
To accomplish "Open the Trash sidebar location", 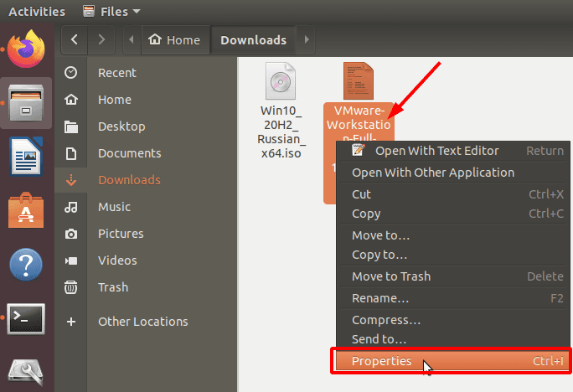I will (x=113, y=287).
